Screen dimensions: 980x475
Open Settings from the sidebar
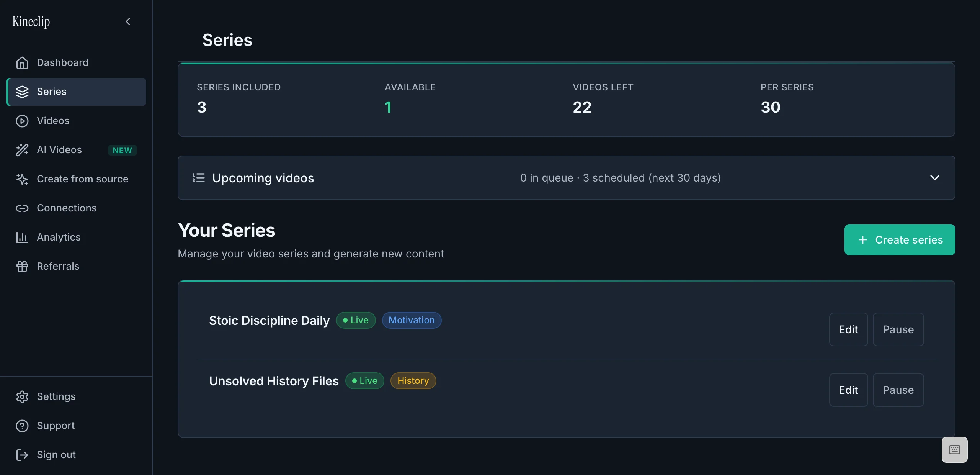pos(76,396)
